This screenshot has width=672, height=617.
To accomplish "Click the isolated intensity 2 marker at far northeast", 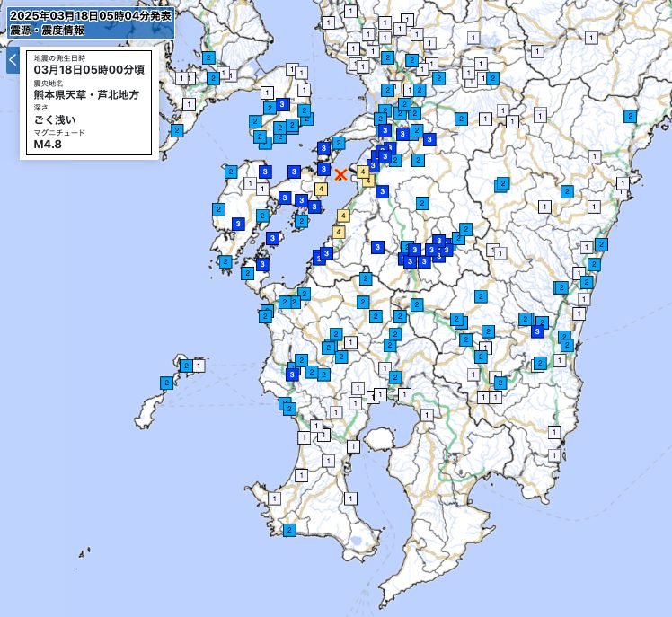I will [630, 116].
